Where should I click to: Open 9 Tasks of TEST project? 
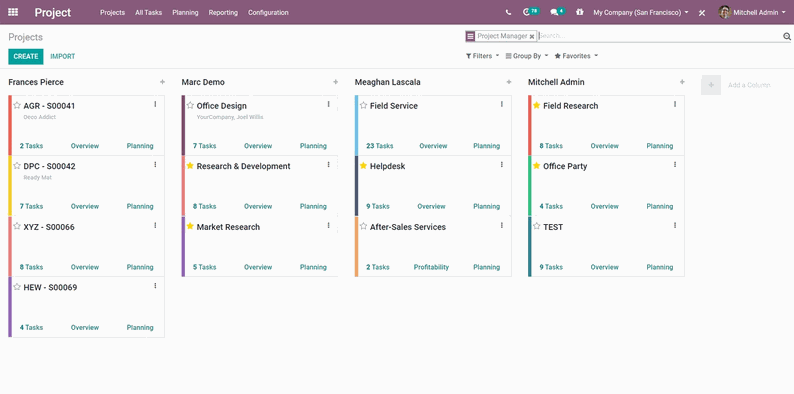click(551, 267)
